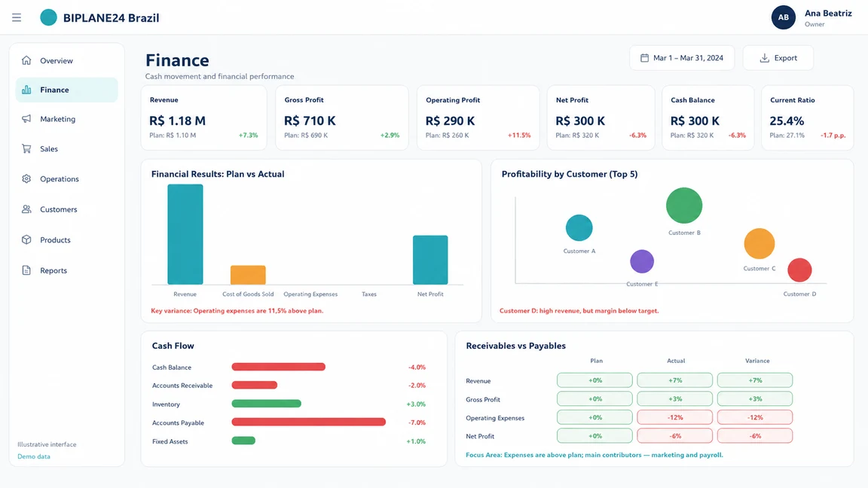Click the Ana Beatriz profile name
The width and height of the screenshot is (868, 488).
(828, 14)
